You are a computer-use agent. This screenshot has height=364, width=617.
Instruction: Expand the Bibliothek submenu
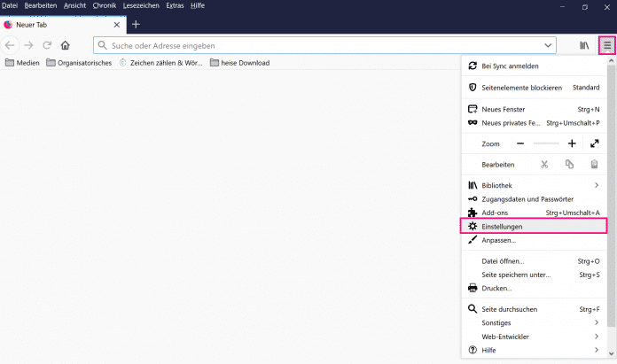coord(532,185)
